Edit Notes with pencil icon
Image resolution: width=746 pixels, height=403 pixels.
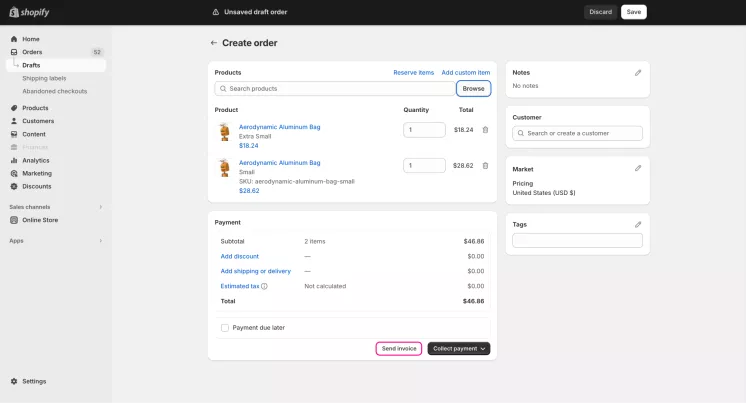(x=638, y=73)
